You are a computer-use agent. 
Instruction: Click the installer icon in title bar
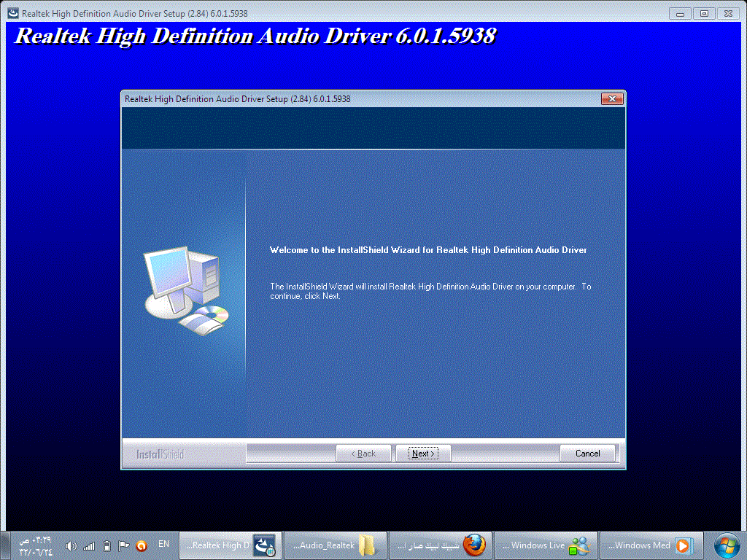coord(13,13)
